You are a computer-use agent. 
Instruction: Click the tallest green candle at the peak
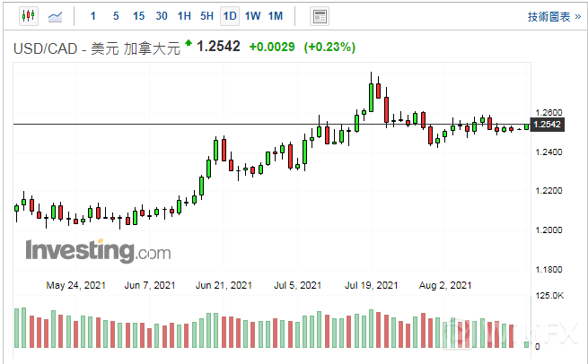tap(372, 96)
